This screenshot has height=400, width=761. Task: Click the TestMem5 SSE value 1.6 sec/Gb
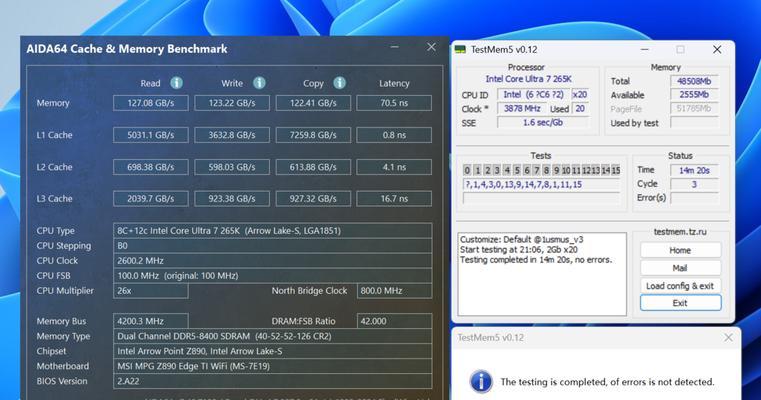[x=543, y=123]
